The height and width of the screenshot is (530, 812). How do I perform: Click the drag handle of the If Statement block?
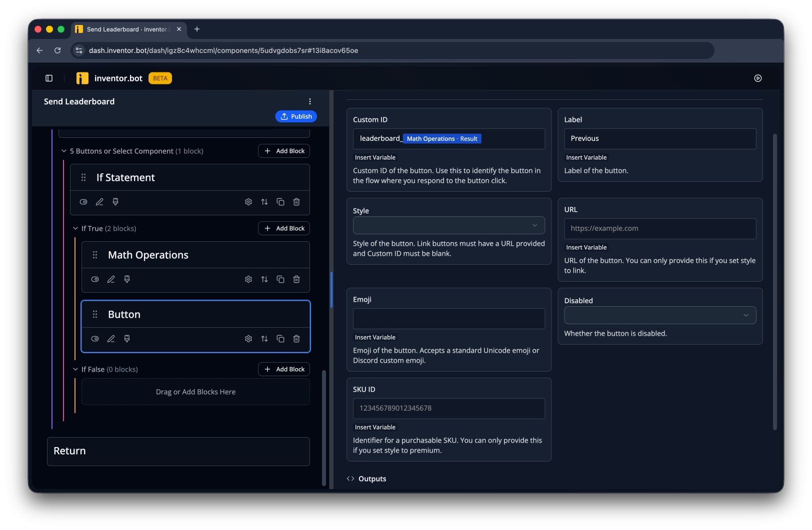[x=83, y=177]
